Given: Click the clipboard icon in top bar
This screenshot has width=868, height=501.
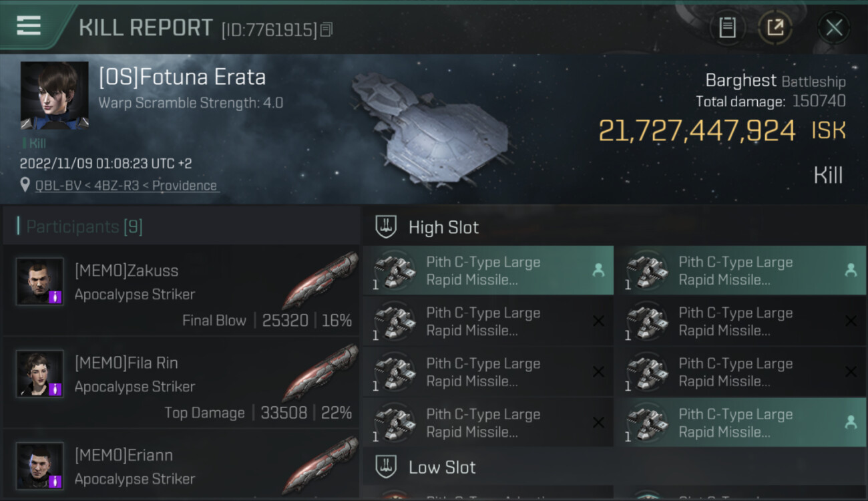Looking at the screenshot, I should click(727, 27).
